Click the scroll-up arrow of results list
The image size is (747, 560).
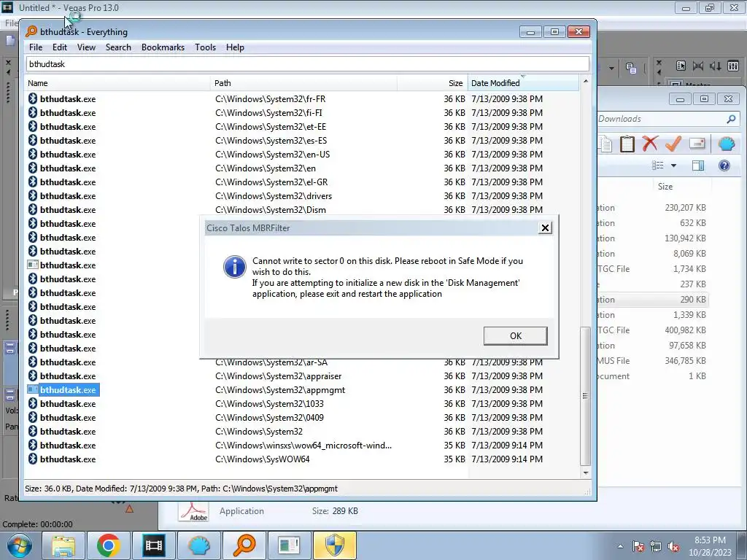click(586, 82)
